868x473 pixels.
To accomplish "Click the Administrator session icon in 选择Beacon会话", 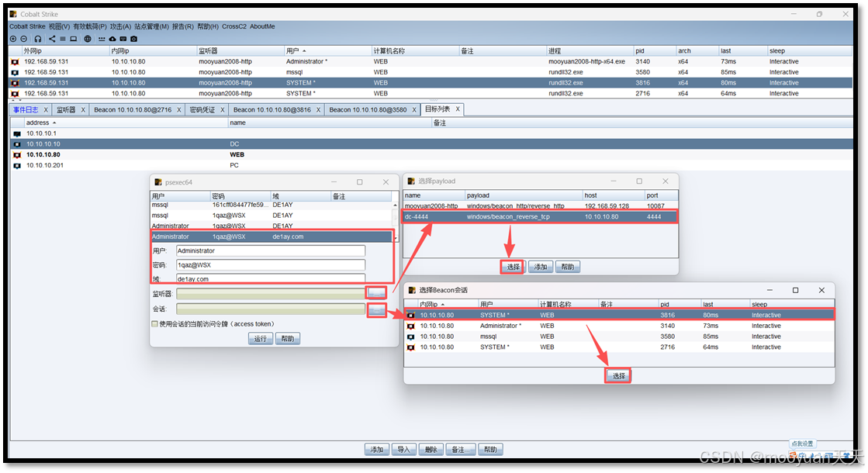I will (411, 326).
